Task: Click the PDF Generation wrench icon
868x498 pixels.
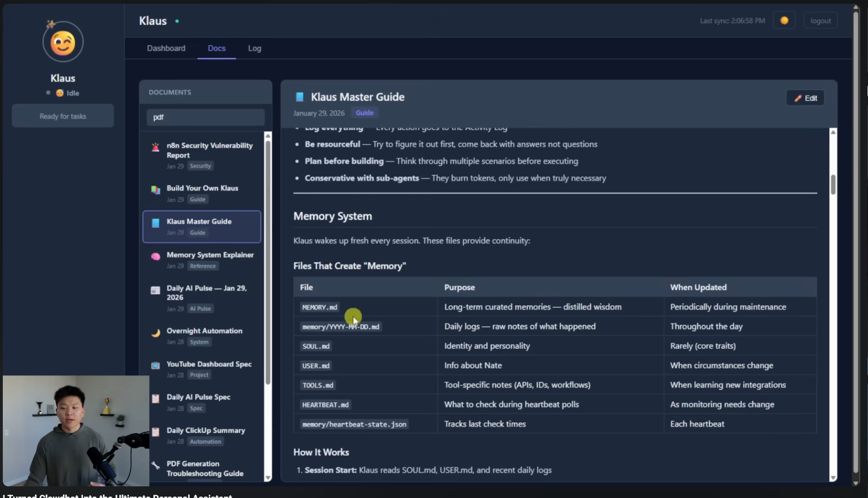Action: [x=156, y=465]
